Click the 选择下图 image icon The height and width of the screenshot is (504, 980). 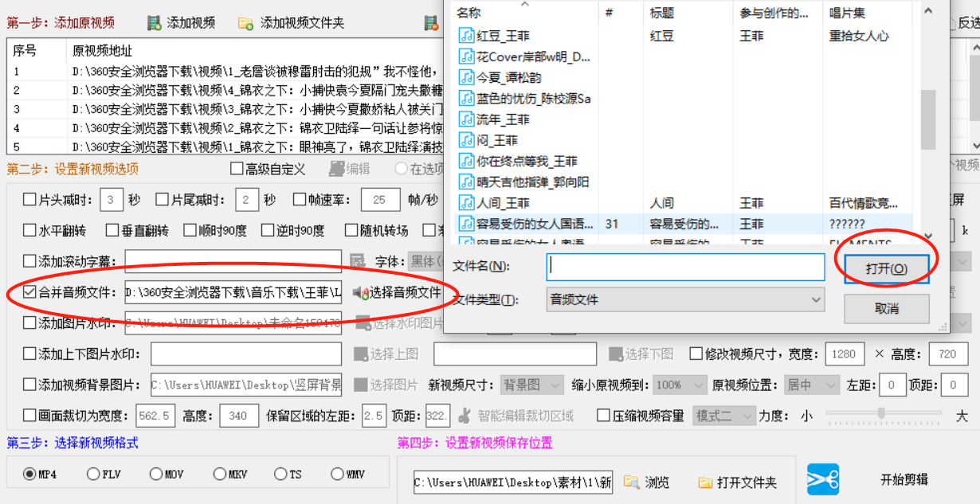[616, 354]
